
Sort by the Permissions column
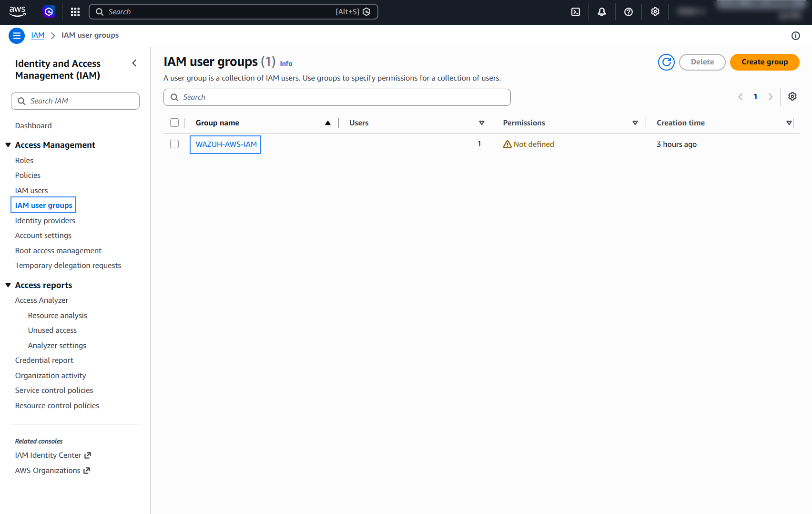tap(635, 123)
